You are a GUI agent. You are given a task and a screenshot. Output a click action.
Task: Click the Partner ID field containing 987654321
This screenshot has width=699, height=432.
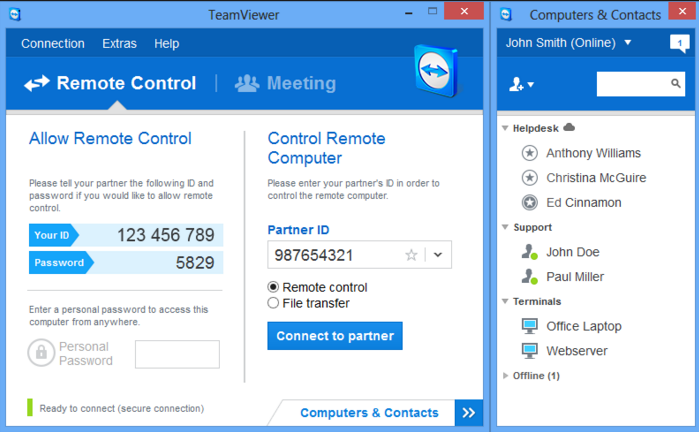click(x=359, y=255)
